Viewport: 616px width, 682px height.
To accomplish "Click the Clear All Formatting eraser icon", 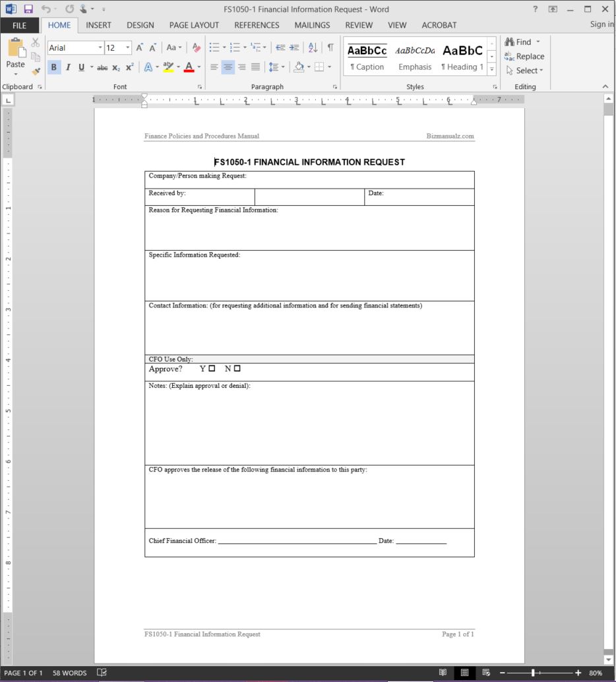I will click(x=196, y=47).
